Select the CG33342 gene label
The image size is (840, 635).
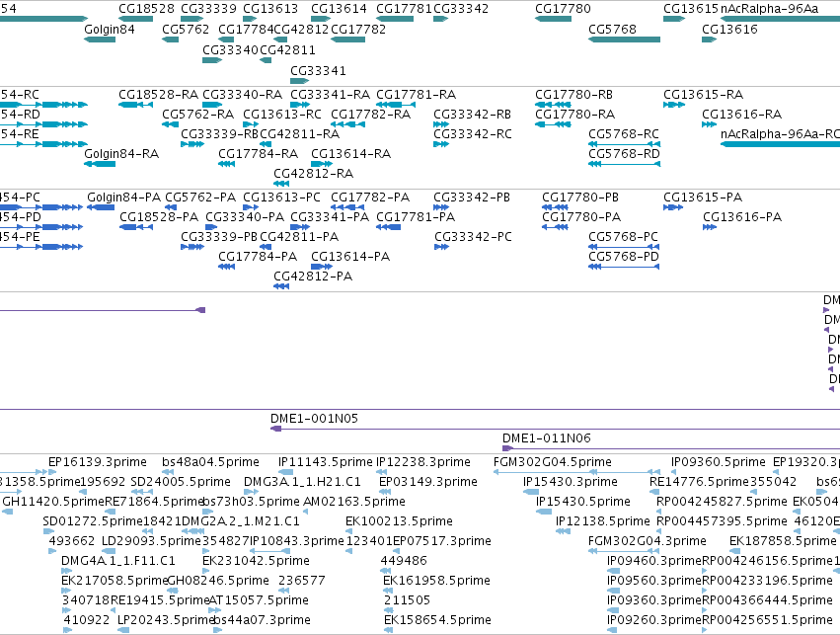461,9
